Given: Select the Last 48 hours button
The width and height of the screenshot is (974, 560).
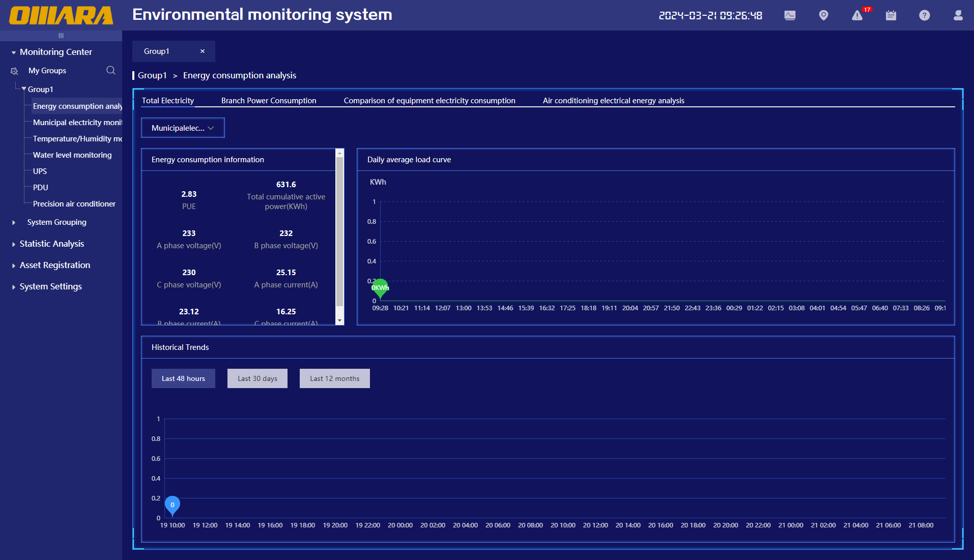Looking at the screenshot, I should click(183, 378).
